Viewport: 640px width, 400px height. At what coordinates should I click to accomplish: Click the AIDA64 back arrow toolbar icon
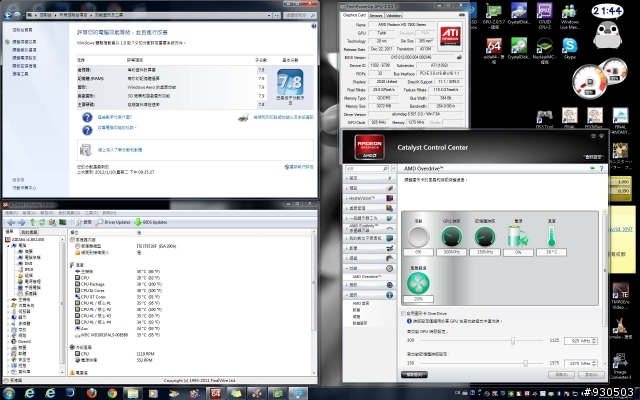pos(11,222)
